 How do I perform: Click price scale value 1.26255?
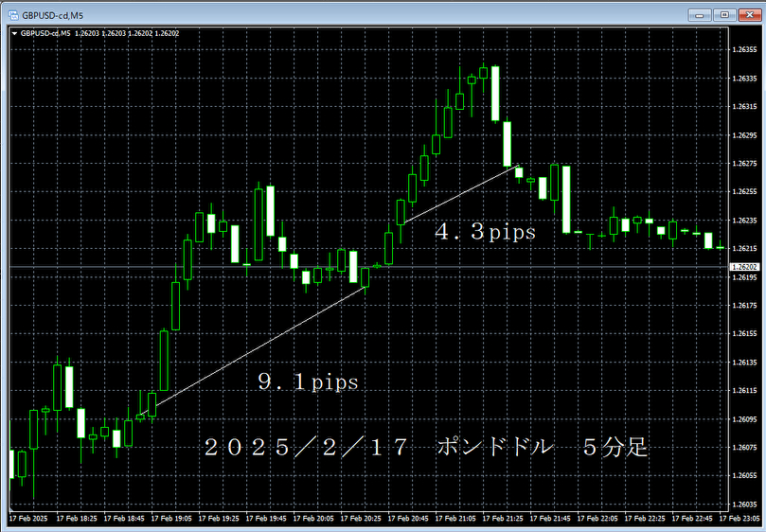tap(744, 191)
